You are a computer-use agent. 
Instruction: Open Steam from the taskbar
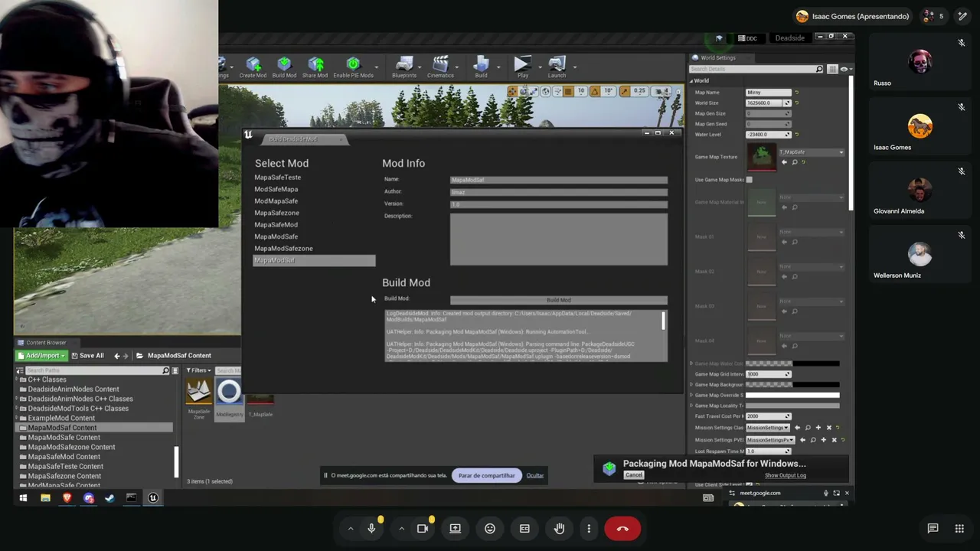[109, 498]
